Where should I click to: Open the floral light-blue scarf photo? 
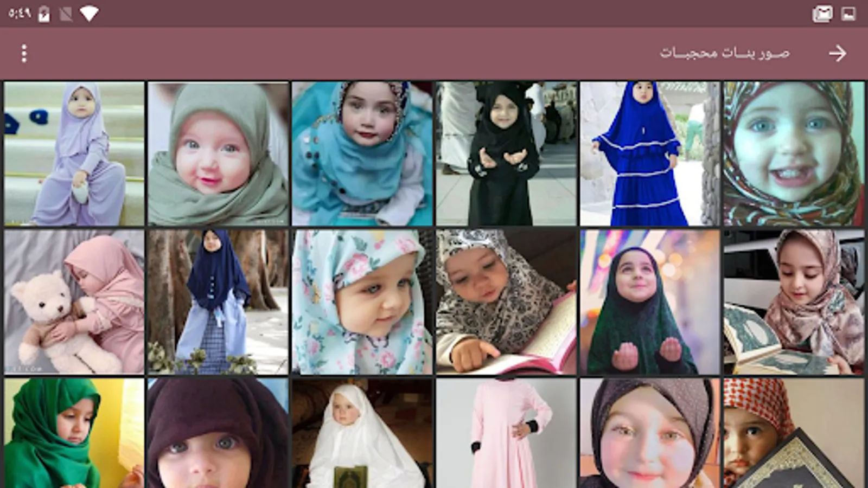(x=362, y=302)
